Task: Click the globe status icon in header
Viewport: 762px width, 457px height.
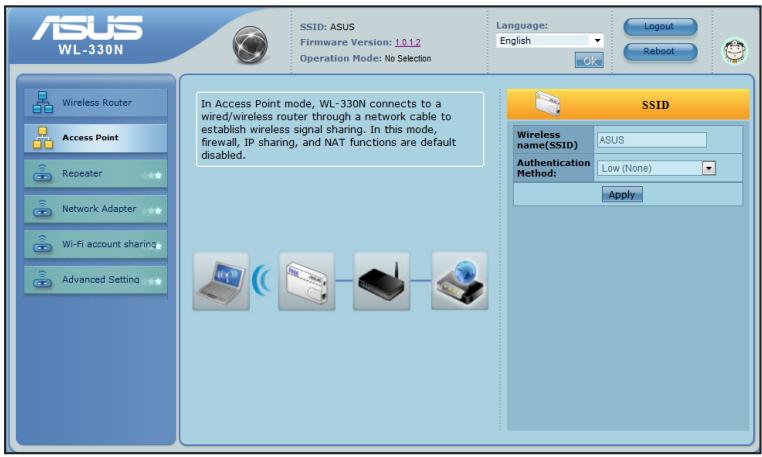Action: tap(250, 45)
